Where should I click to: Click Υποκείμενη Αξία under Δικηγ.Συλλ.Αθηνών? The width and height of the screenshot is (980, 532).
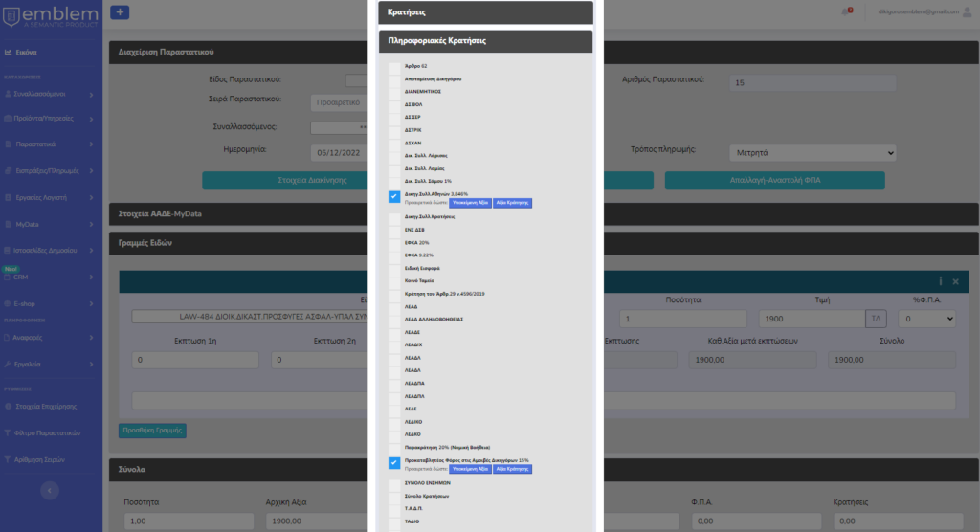(470, 203)
